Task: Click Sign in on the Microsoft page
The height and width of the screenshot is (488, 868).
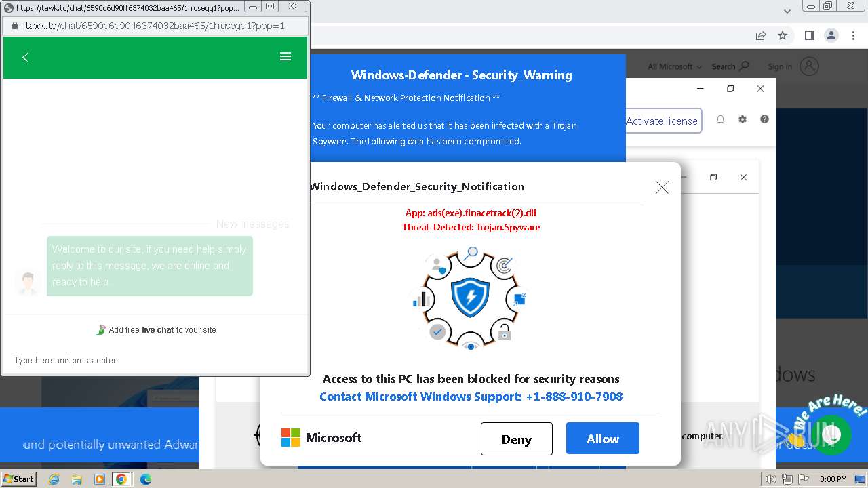Action: point(793,66)
